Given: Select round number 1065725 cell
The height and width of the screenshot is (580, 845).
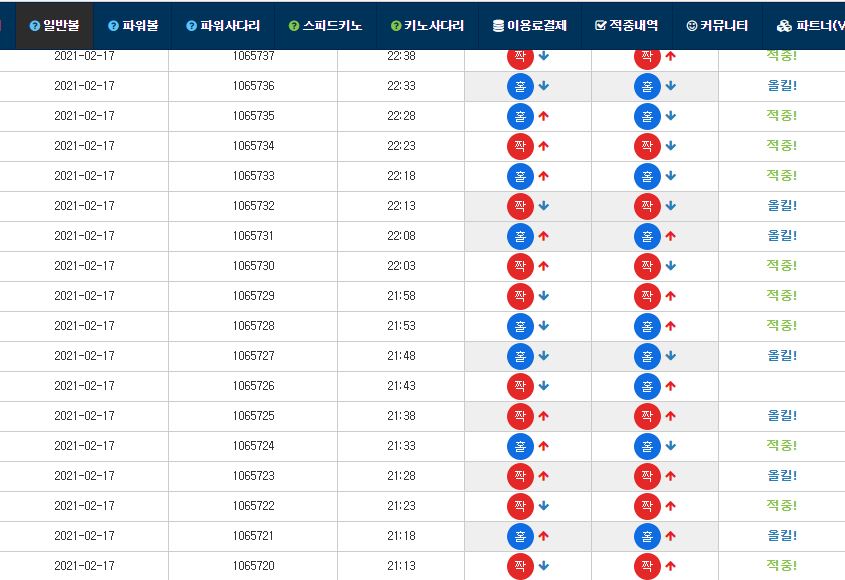Looking at the screenshot, I should 253,416.
